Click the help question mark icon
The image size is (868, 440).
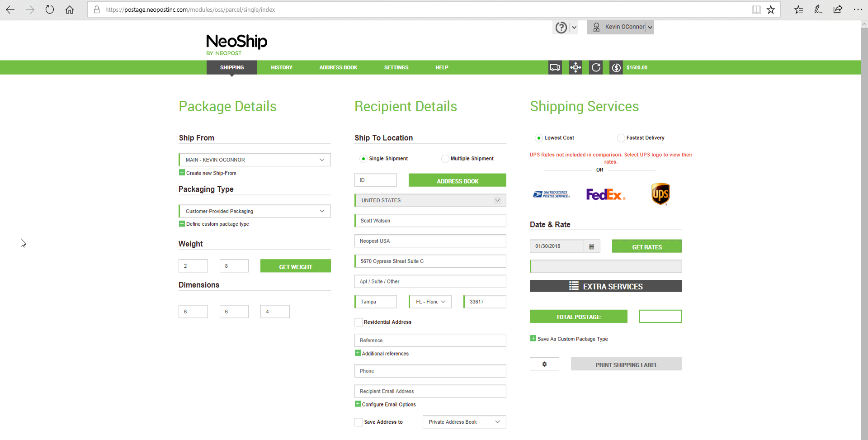(561, 28)
